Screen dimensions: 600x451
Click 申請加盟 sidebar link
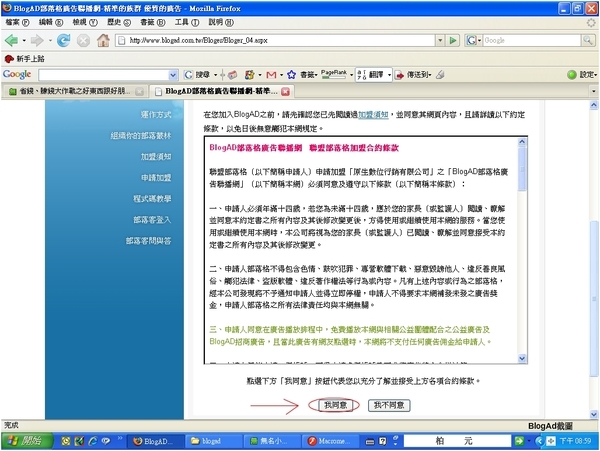(156, 177)
